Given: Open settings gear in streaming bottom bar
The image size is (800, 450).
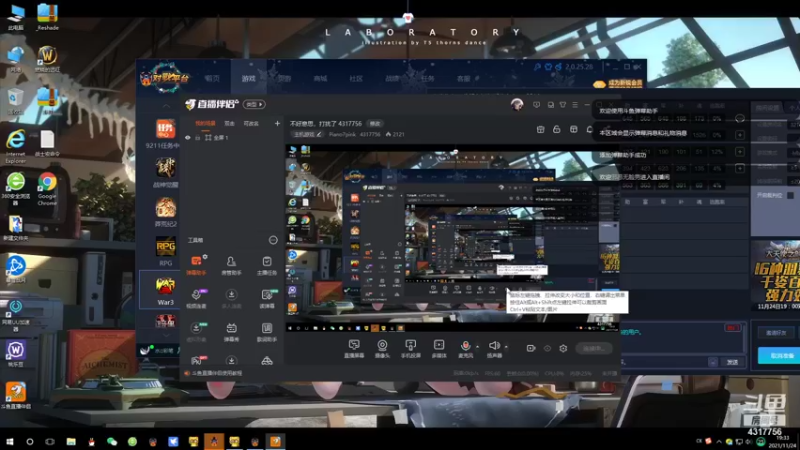Looking at the screenshot, I should (x=563, y=348).
